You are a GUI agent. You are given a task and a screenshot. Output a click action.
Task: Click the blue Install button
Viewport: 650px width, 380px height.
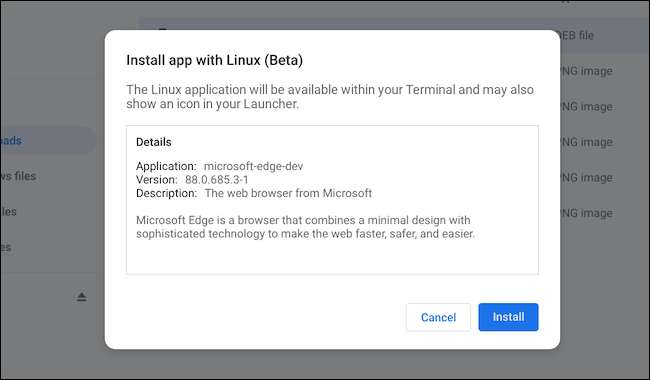(x=508, y=317)
